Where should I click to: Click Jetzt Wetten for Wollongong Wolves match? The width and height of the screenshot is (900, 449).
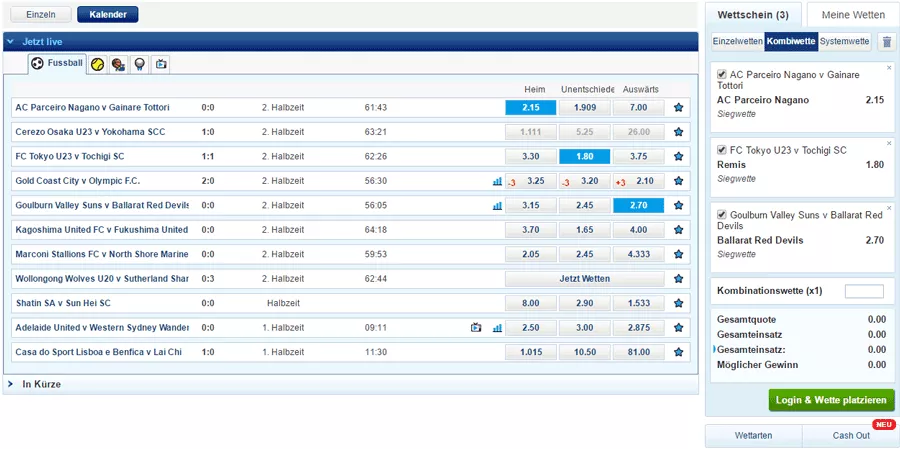pyautogui.click(x=584, y=279)
